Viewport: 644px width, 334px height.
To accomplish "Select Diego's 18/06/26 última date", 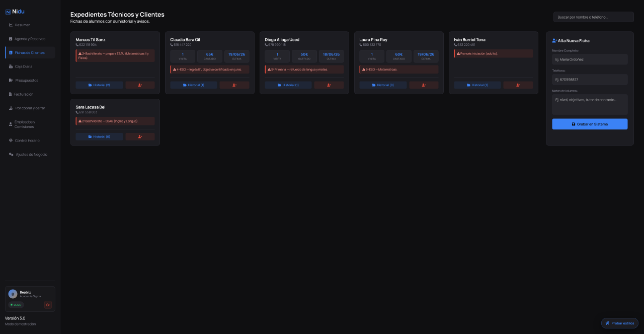I will coord(331,54).
